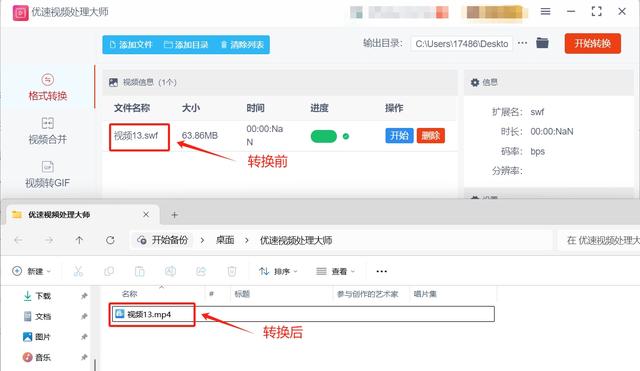
Task: Click 添加文件 to add a file
Action: pyautogui.click(x=131, y=44)
